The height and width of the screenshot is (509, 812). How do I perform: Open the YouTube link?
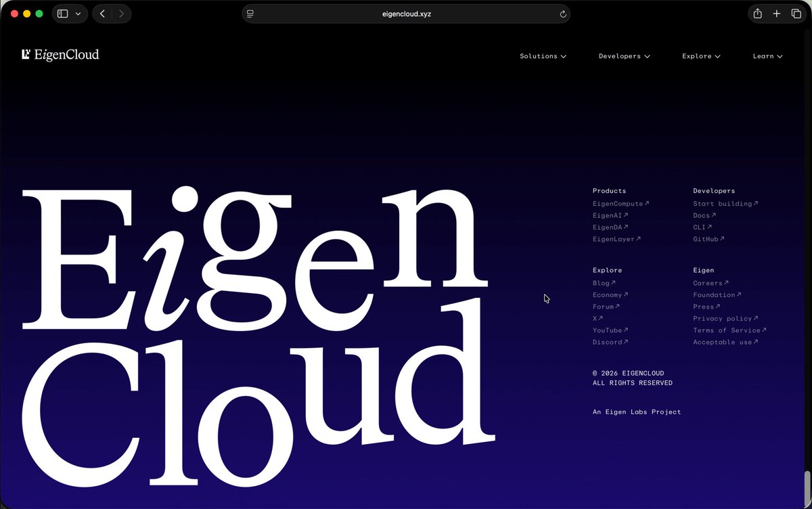click(610, 330)
